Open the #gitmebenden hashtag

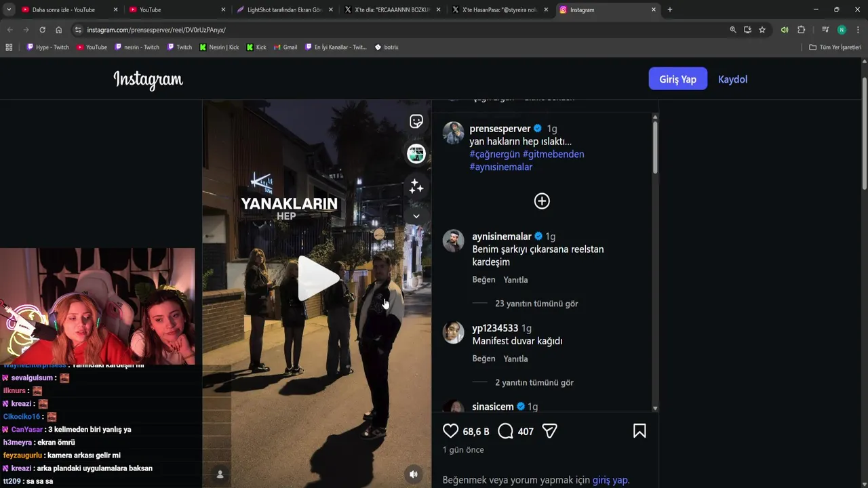(553, 154)
